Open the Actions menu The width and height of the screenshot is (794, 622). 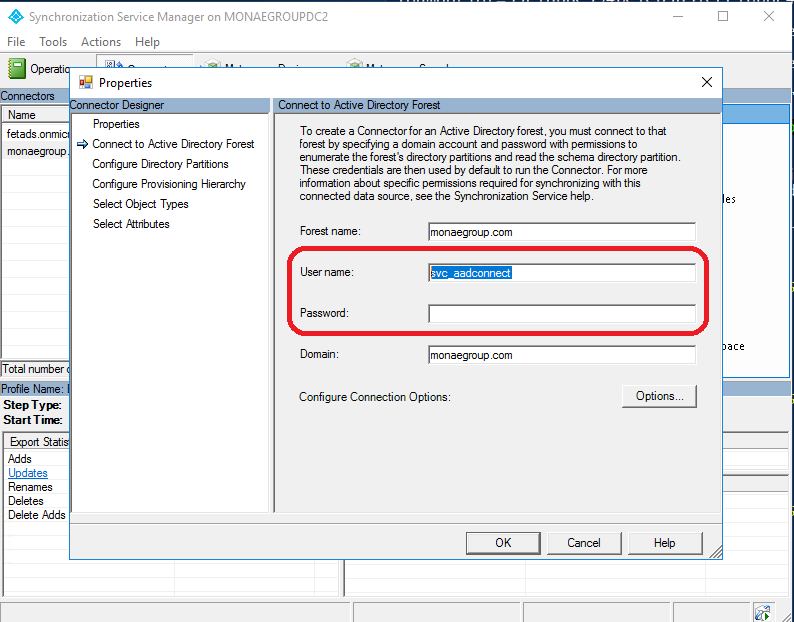pyautogui.click(x=100, y=42)
